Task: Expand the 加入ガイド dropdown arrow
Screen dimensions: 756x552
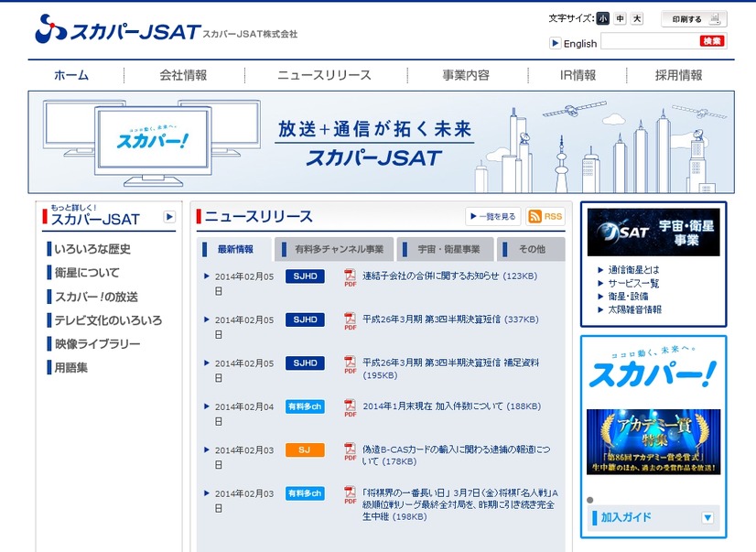Action: 707,518
